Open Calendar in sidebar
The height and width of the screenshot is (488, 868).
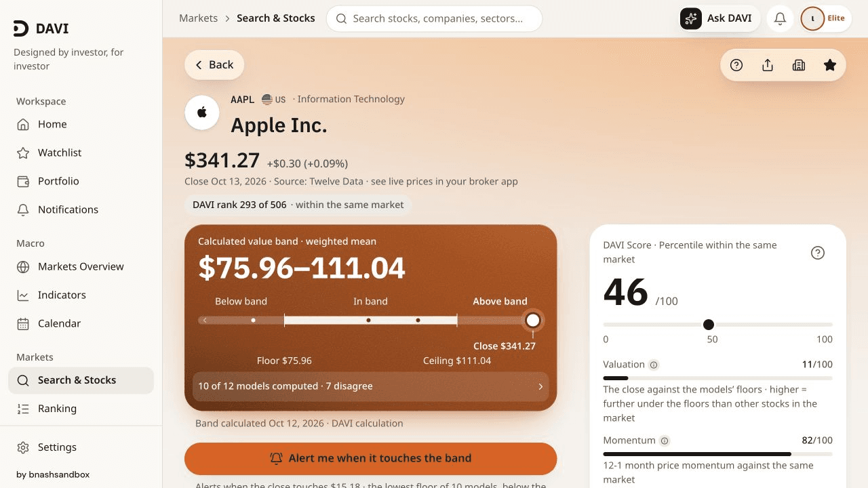(81, 323)
